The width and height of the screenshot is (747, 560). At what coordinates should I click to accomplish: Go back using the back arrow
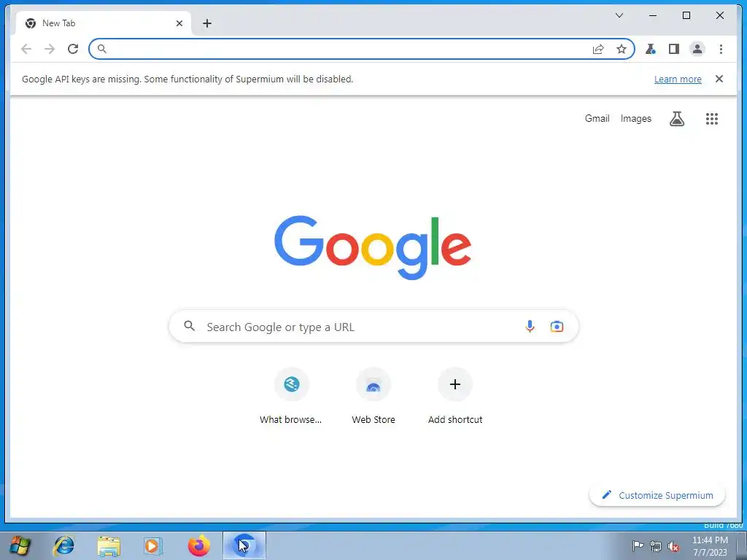pyautogui.click(x=26, y=49)
